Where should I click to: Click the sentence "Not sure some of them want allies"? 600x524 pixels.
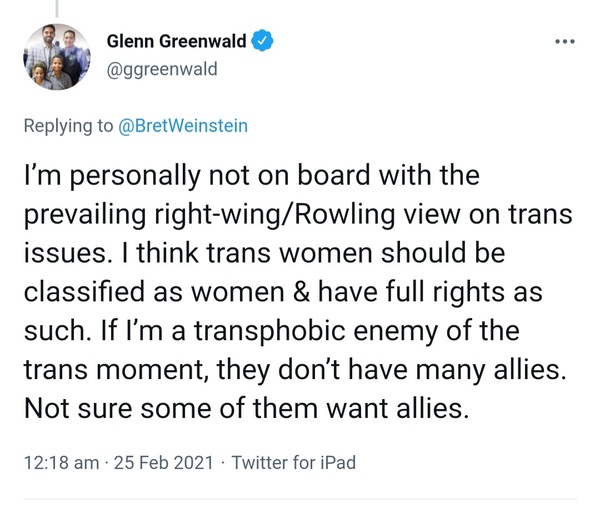246,410
